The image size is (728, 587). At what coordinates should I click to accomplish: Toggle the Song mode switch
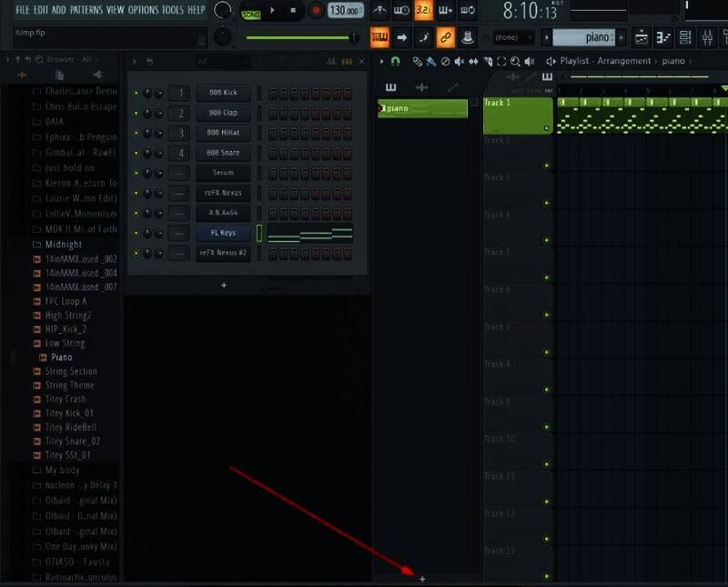(x=249, y=13)
